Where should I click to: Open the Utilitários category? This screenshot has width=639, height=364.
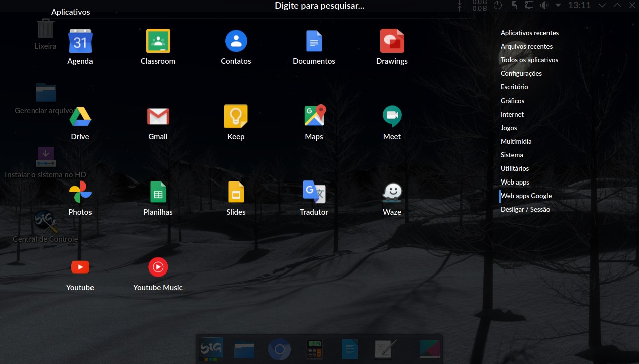coord(515,168)
